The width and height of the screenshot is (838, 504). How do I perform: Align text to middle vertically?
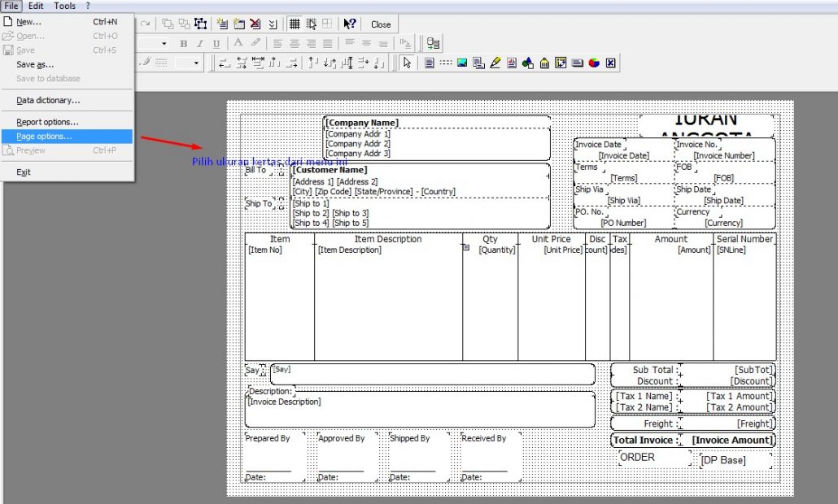pyautogui.click(x=366, y=43)
